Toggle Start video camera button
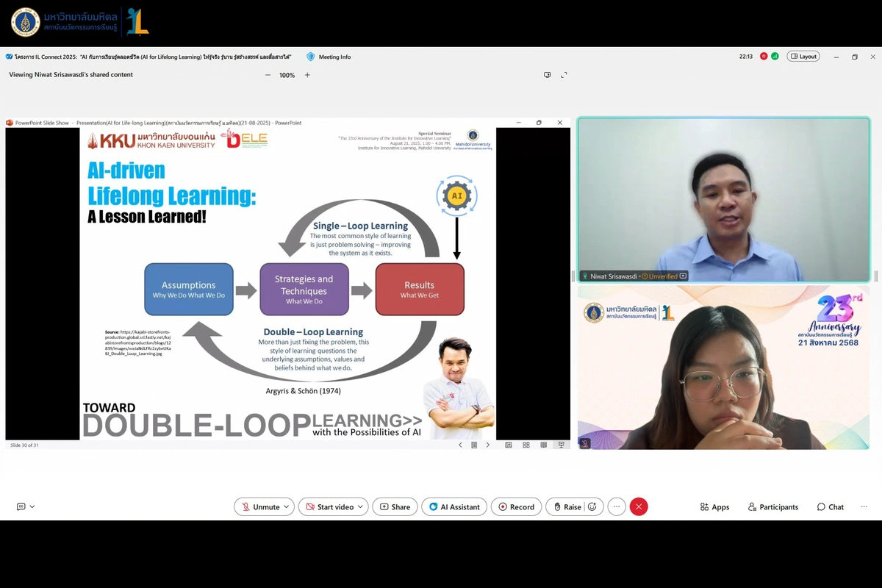This screenshot has height=588, width=882. pos(329,507)
